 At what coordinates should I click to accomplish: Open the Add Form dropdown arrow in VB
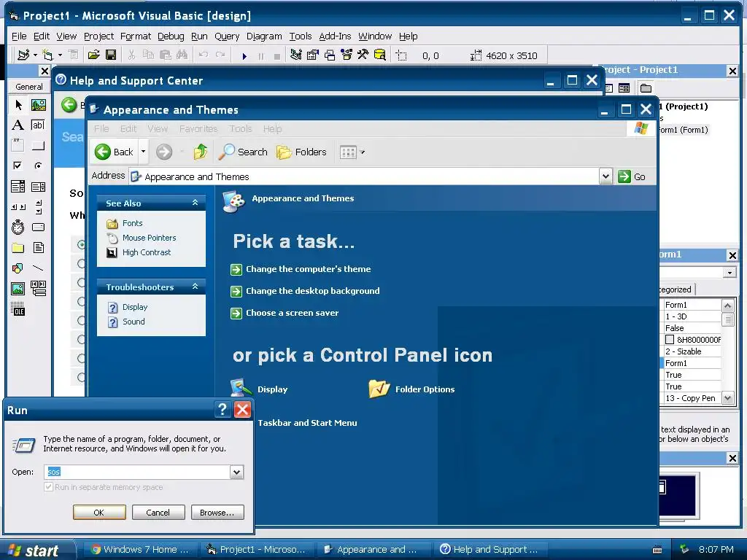(x=60, y=55)
